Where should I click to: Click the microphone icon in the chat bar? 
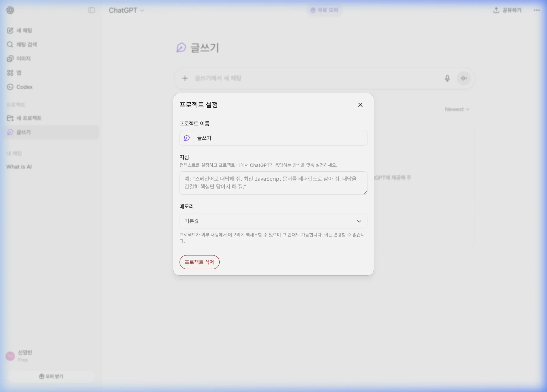(447, 78)
